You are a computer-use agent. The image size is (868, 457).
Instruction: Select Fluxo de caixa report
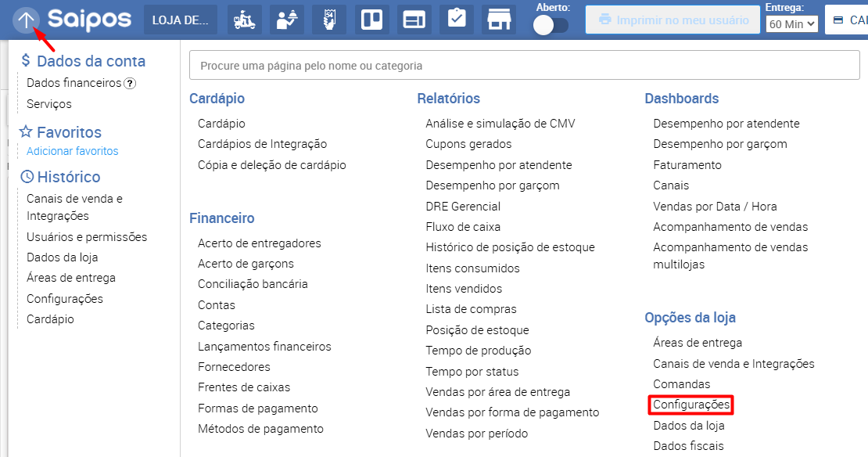point(463,227)
